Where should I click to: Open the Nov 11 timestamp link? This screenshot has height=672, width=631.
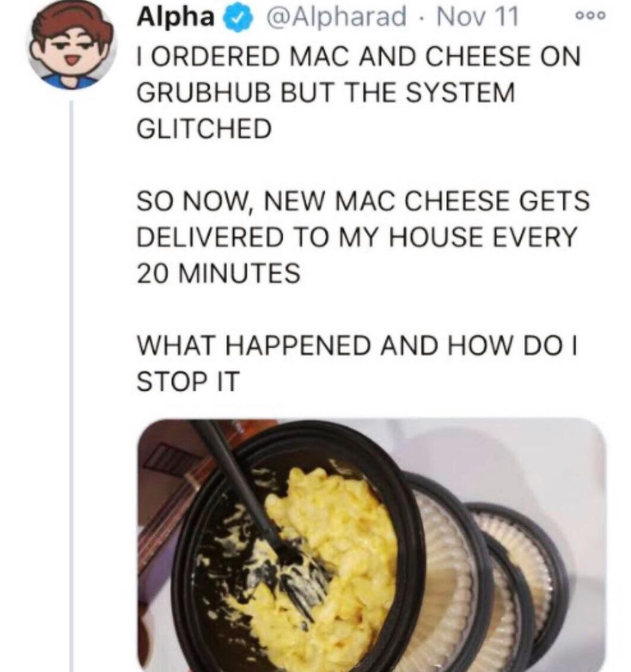point(476,17)
